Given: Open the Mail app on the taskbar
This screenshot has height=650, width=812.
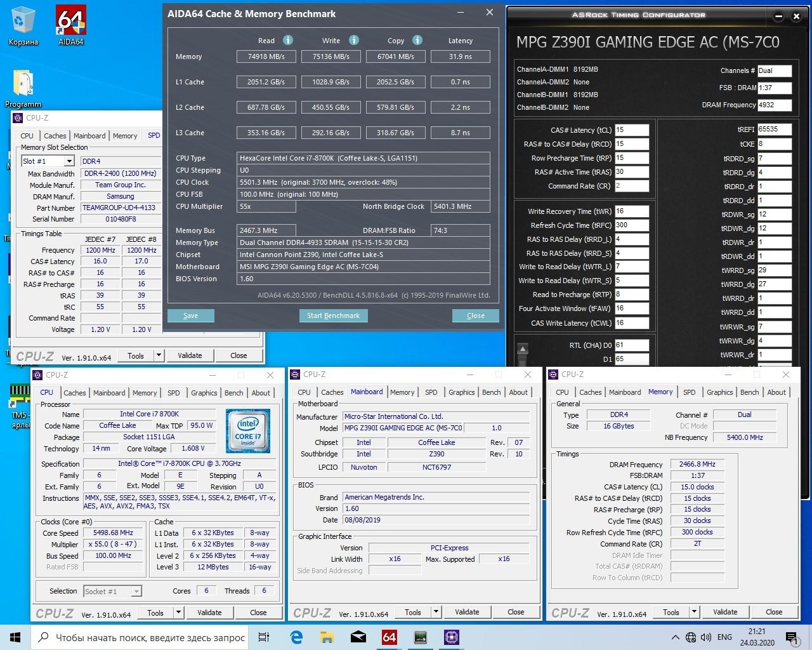Looking at the screenshot, I should click(358, 637).
